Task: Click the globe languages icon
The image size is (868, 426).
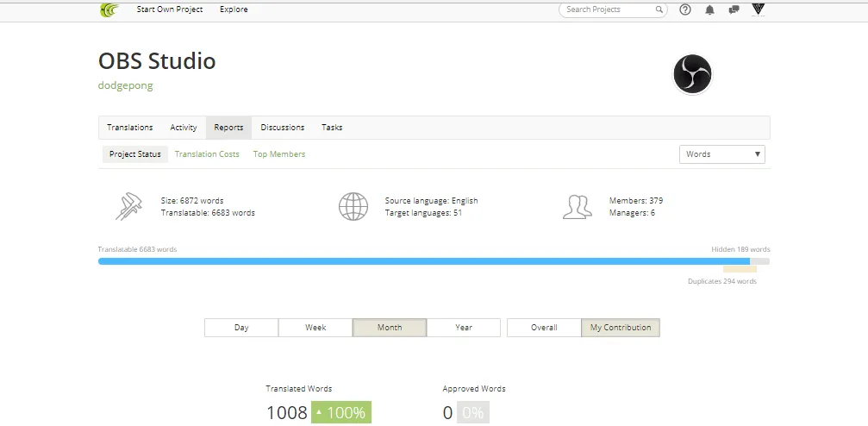Action: (353, 207)
